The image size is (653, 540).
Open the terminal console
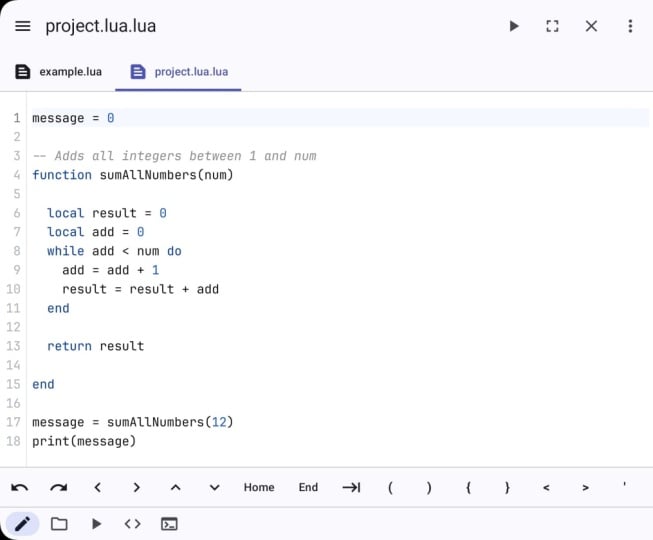169,524
